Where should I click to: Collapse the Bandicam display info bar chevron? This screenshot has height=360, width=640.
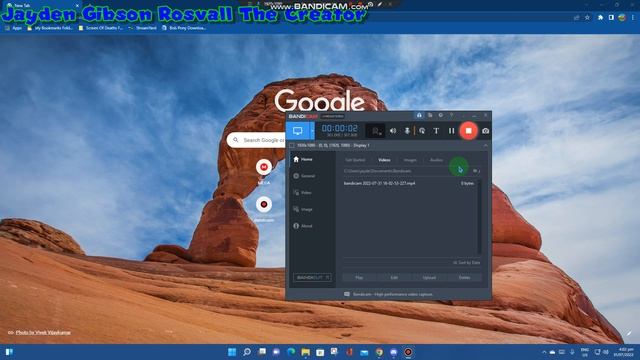(x=485, y=146)
